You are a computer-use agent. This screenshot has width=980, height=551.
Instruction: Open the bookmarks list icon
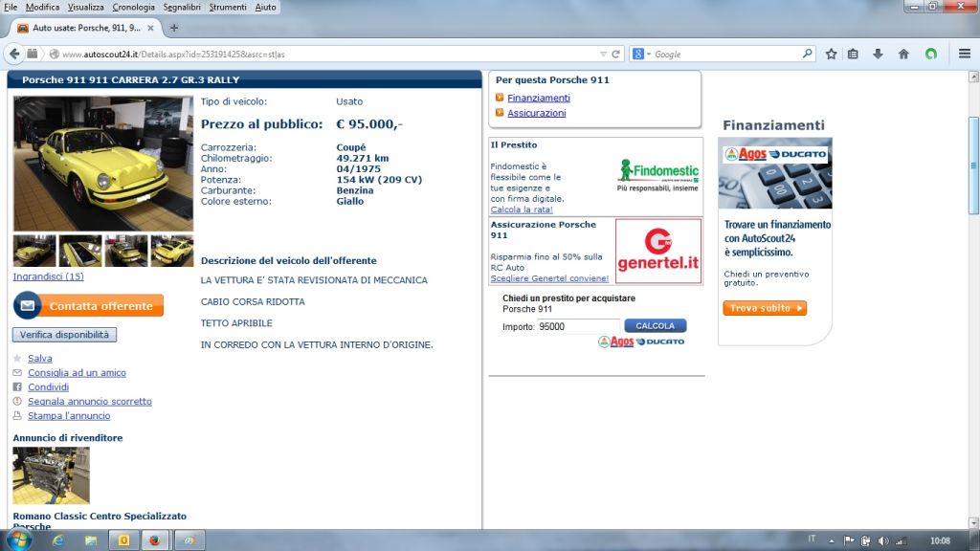coord(853,55)
